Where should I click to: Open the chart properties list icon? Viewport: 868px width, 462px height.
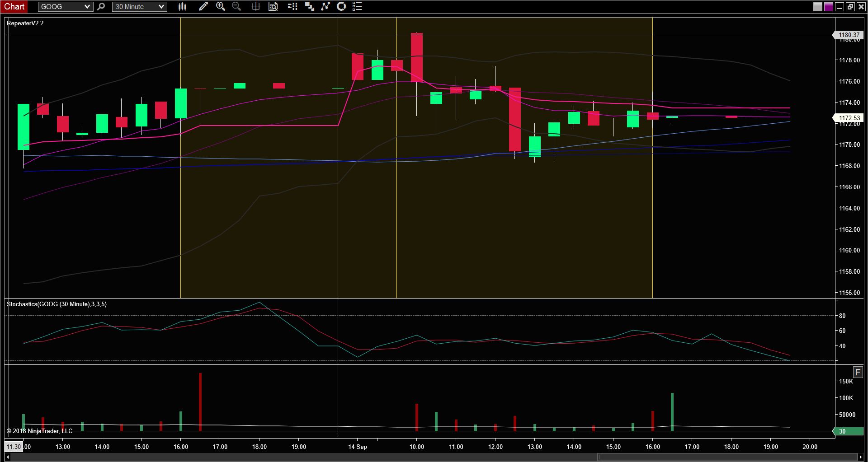357,6
